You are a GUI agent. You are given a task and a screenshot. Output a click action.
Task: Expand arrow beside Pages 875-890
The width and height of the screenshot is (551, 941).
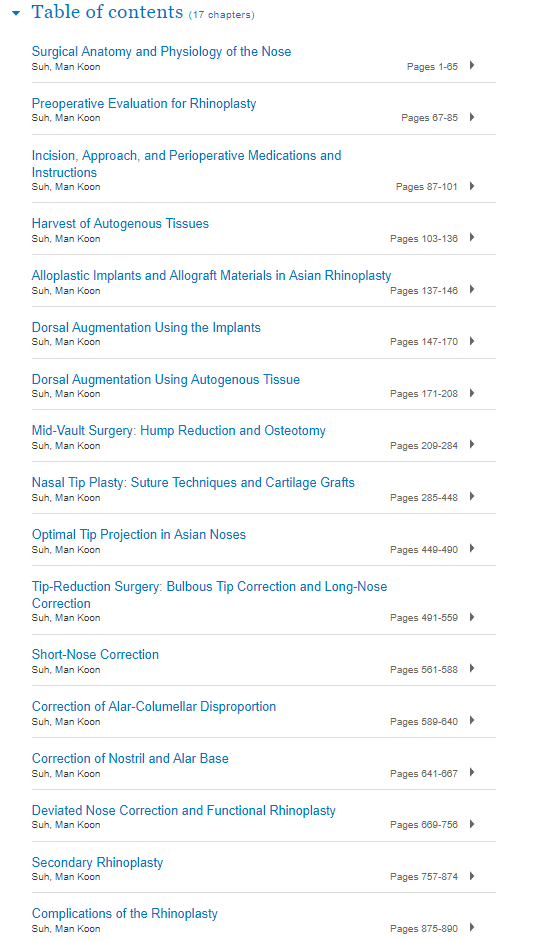tap(472, 927)
